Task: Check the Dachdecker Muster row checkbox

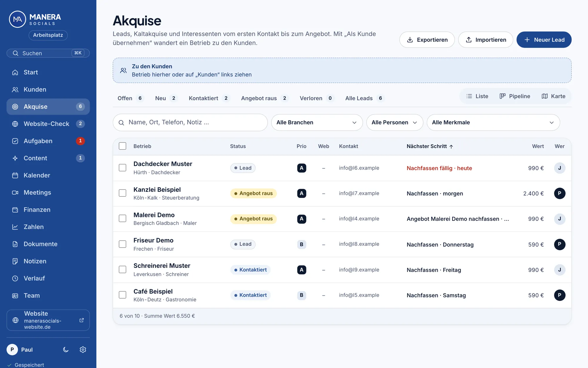Action: point(122,168)
